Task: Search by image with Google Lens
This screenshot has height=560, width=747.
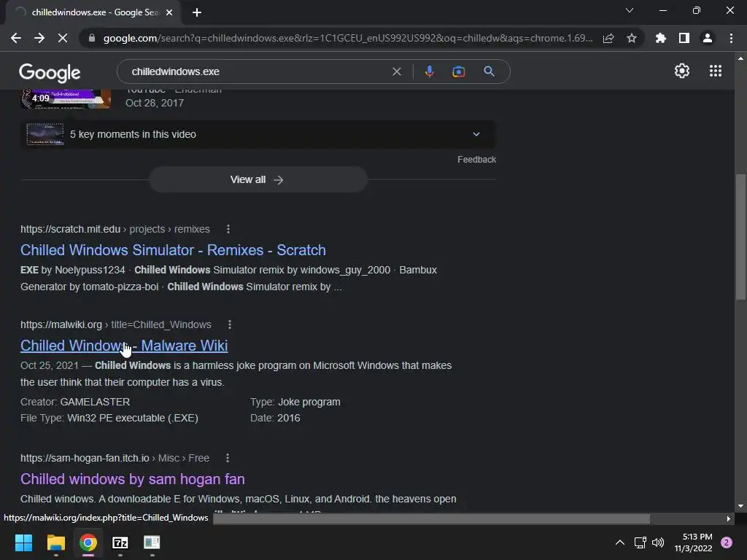Action: pos(458,71)
